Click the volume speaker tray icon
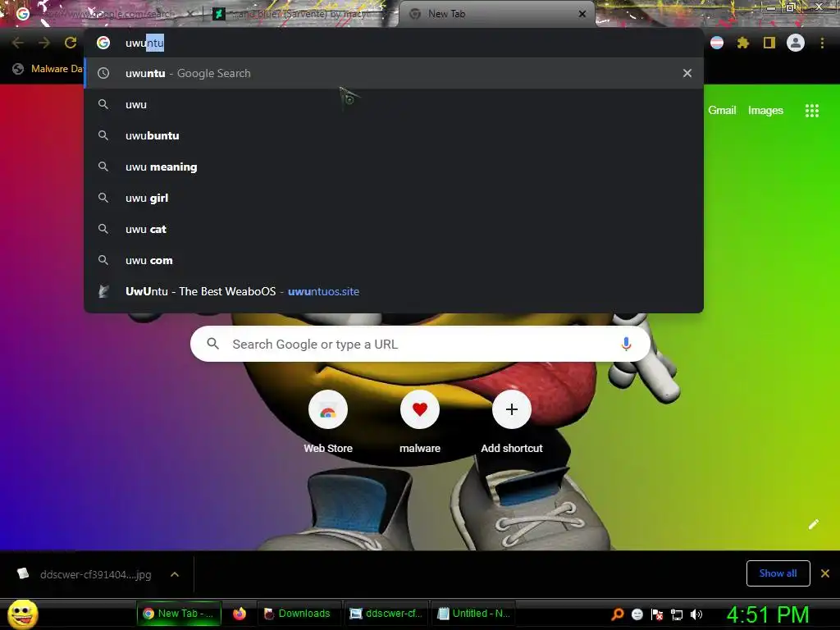 tap(696, 614)
